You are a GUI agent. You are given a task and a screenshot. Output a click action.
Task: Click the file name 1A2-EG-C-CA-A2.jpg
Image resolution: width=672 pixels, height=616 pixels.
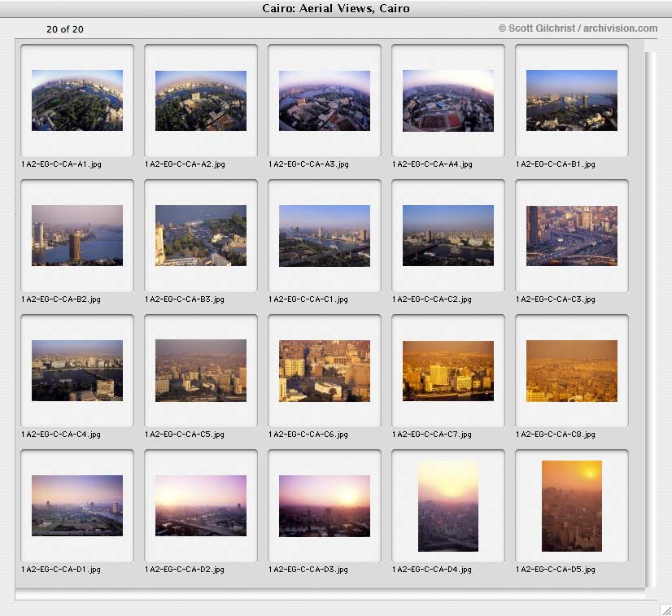click(185, 164)
